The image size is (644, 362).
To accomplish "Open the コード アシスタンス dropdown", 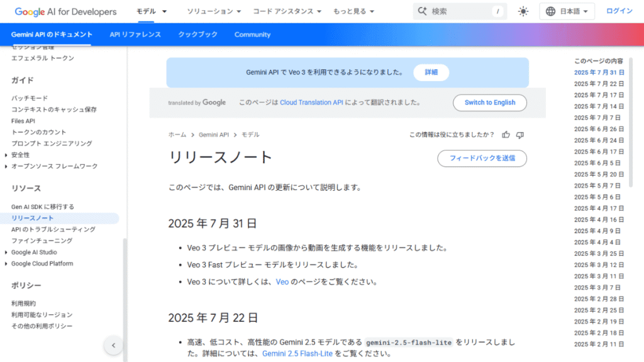I will [287, 11].
